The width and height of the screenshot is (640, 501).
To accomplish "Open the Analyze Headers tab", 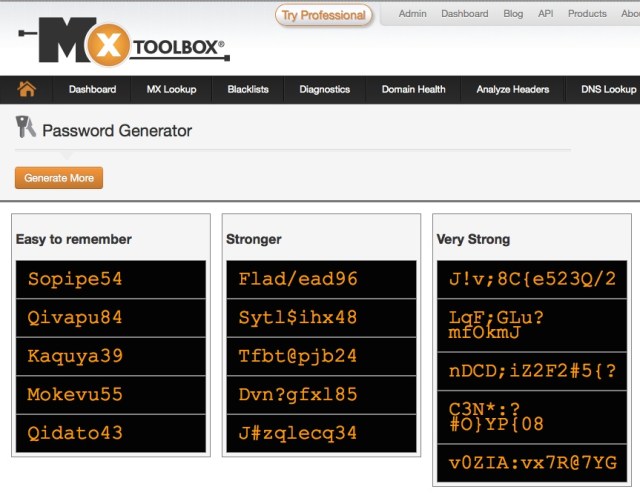I will click(513, 89).
